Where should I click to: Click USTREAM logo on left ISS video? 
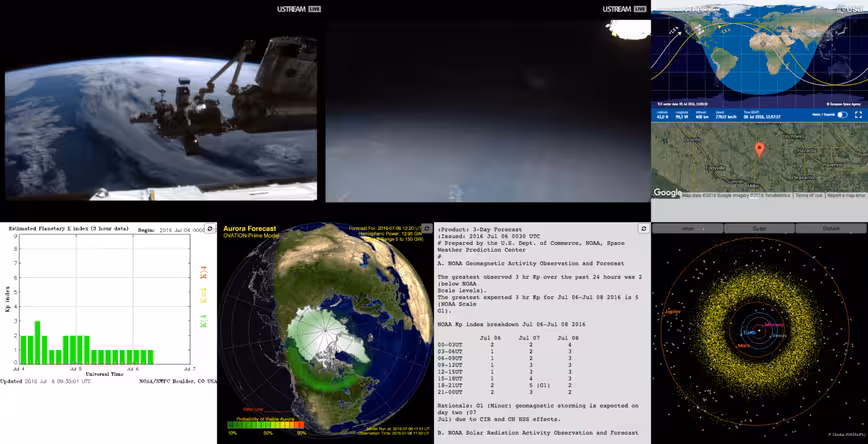[299, 9]
